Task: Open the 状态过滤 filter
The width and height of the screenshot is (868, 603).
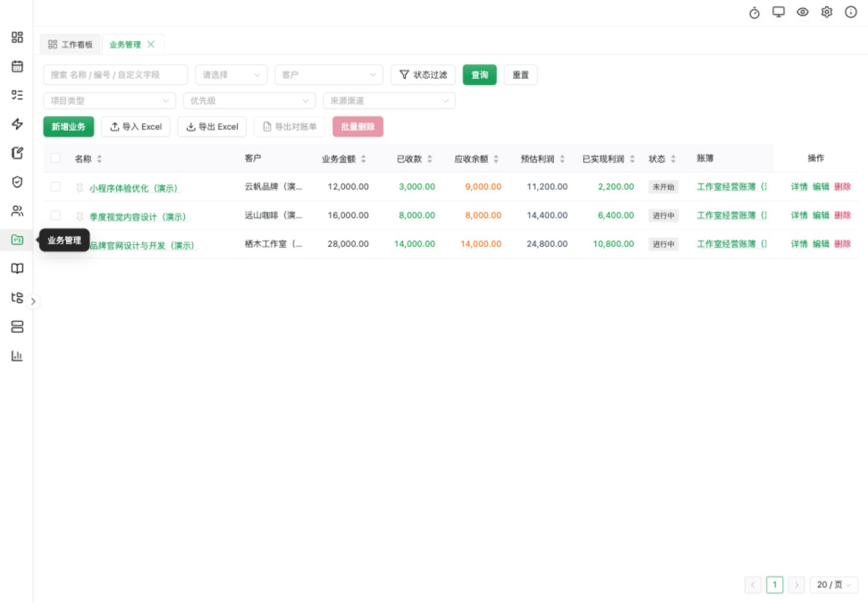Action: (423, 75)
